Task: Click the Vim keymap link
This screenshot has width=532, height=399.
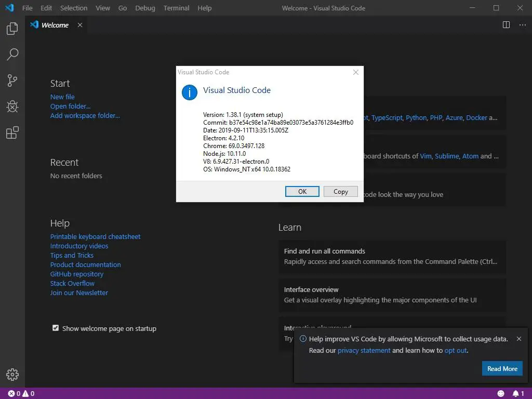Action: (425, 156)
